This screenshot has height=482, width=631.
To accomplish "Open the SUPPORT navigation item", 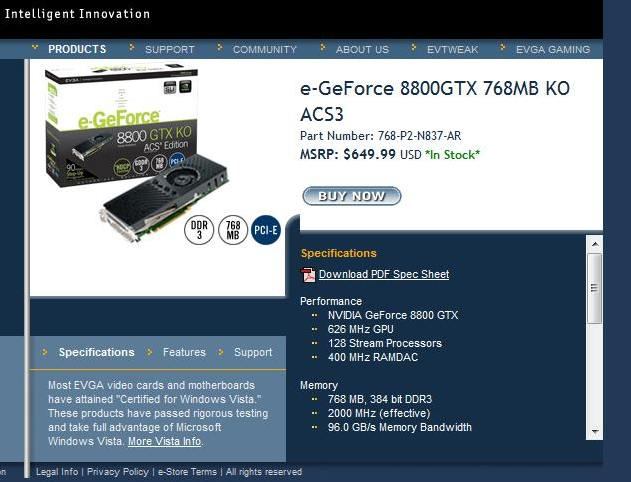I will point(169,49).
